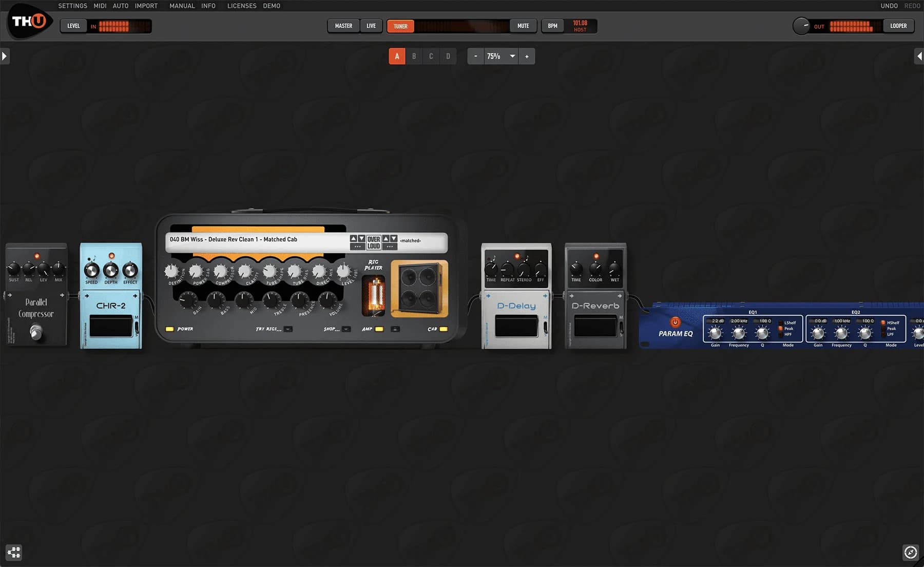
Task: Switch to preset bank tab B
Action: [414, 56]
